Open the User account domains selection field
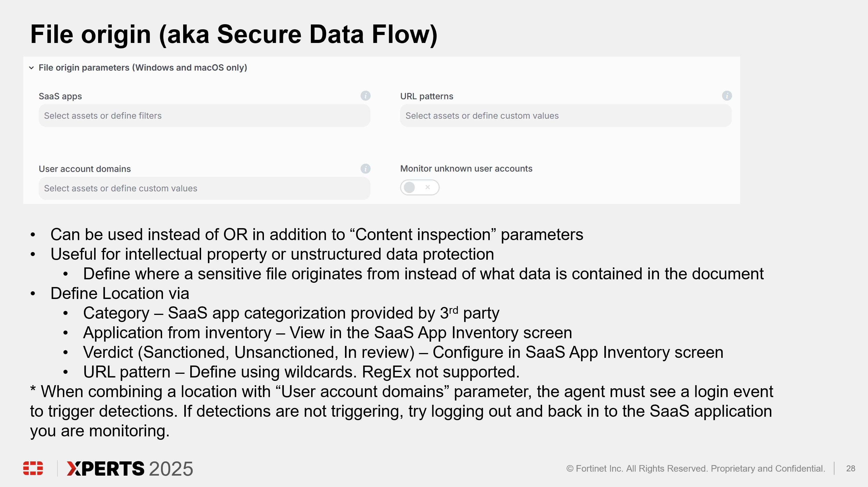 point(204,188)
